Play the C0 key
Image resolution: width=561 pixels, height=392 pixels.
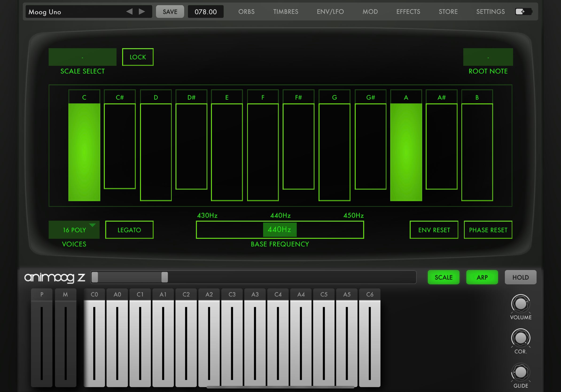point(94,338)
